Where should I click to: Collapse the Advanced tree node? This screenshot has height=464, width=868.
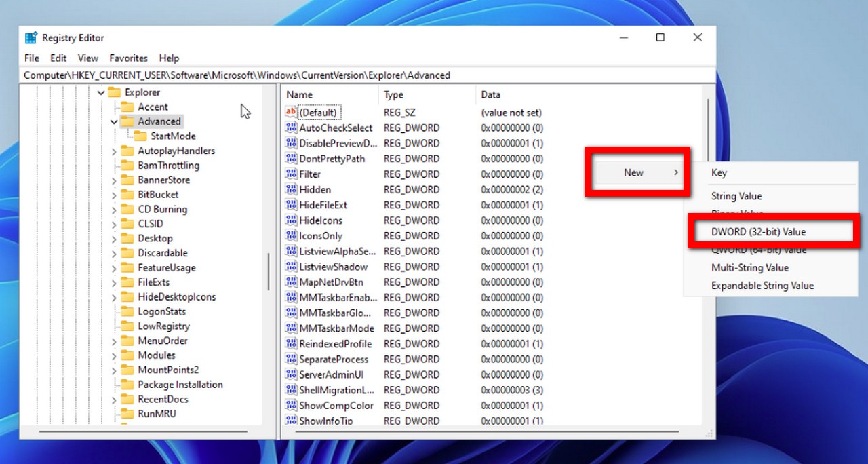[114, 122]
